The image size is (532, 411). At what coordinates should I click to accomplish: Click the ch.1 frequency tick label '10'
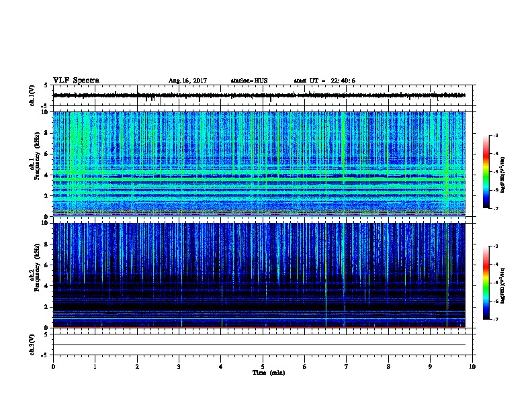(46, 112)
